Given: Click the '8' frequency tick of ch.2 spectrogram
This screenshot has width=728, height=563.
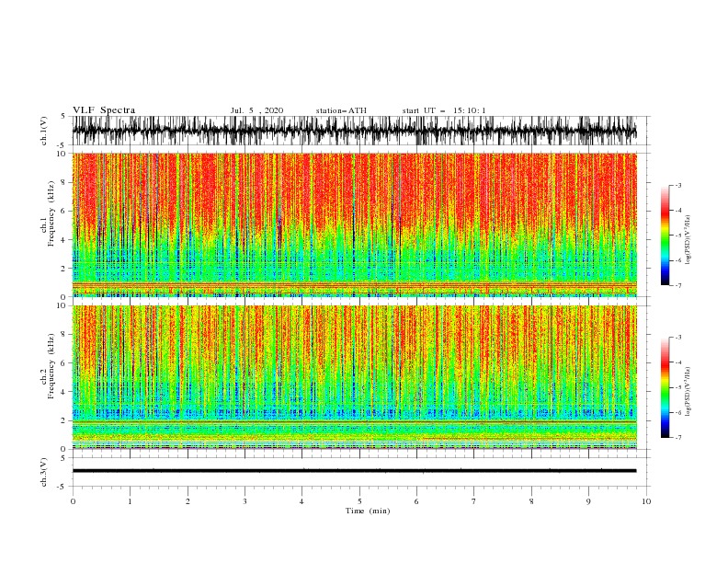Looking at the screenshot, I should [64, 335].
